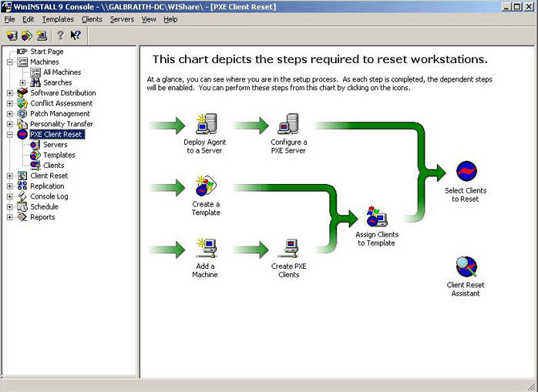Click the Conflict Assessment tree icon
This screenshot has width=538, height=392.
coord(22,103)
